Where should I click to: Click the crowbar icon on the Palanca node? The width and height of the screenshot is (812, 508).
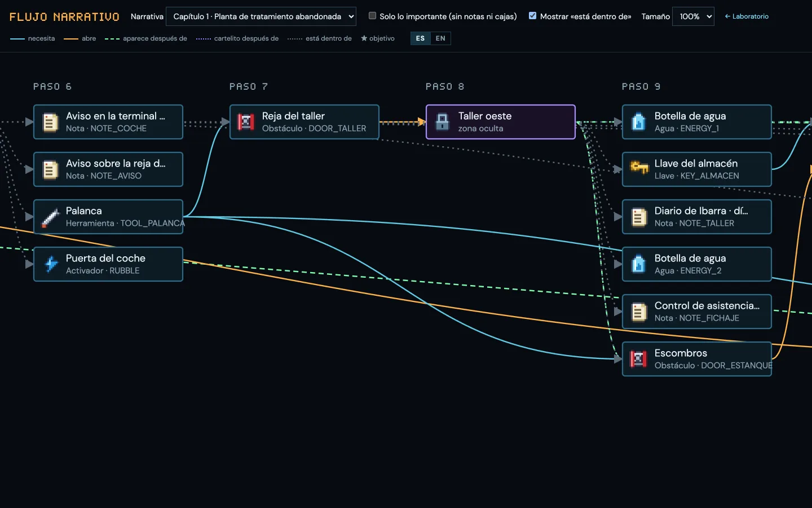[51, 217]
